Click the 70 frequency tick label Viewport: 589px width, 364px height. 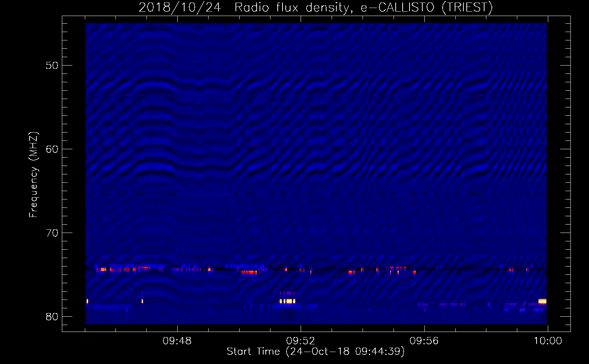point(52,233)
